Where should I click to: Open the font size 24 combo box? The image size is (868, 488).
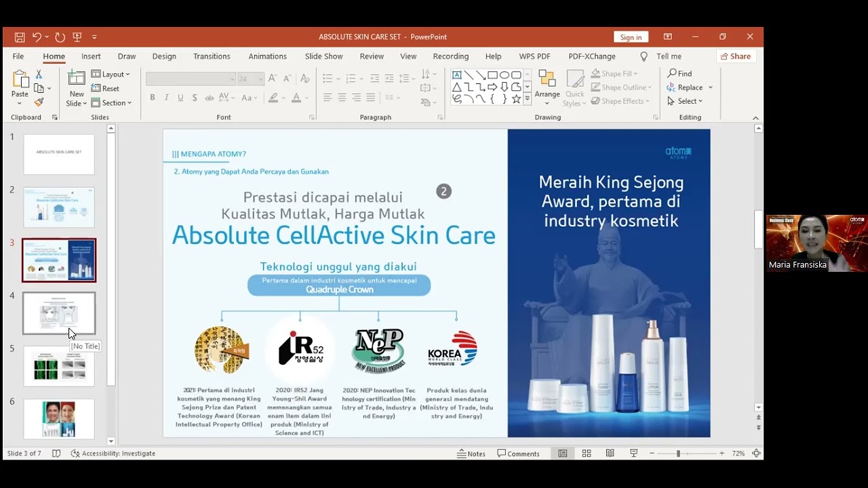[250, 79]
